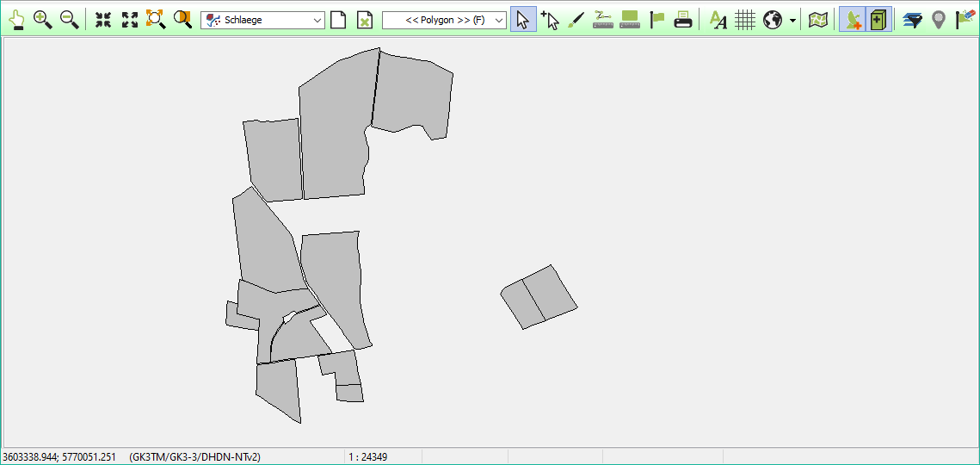Select the distance ruler measure tool
Viewport: 980px width, 465px height.
point(603,20)
